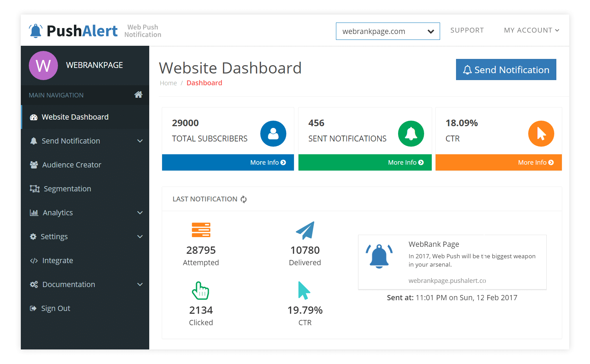Image resolution: width=590 pixels, height=364 pixels.
Task: Click the Sign Out icon
Action: click(x=34, y=308)
